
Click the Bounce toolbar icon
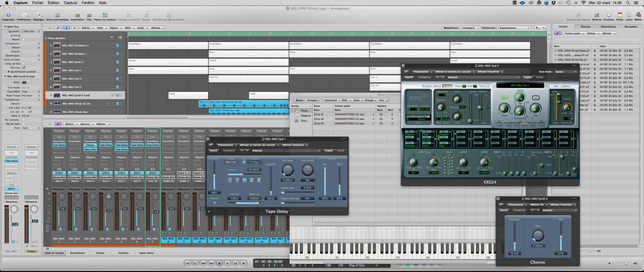click(597, 15)
